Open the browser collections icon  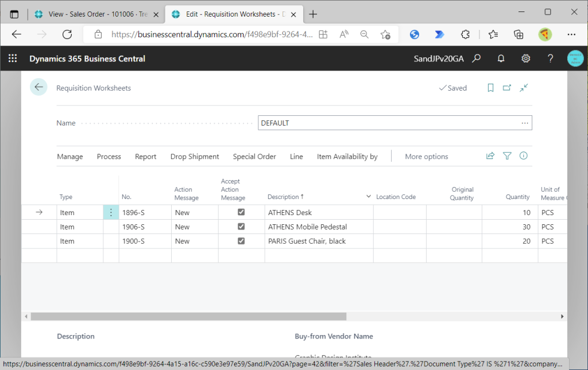pos(519,34)
